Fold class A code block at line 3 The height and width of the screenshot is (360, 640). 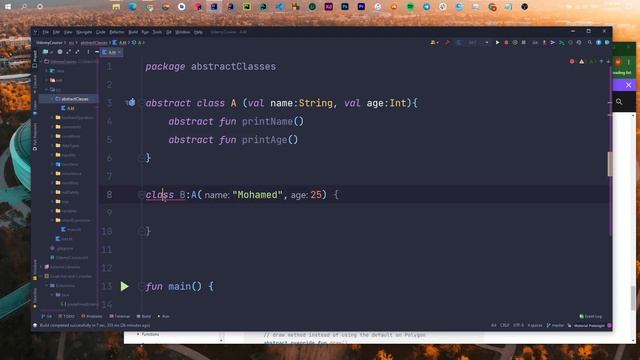point(141,103)
